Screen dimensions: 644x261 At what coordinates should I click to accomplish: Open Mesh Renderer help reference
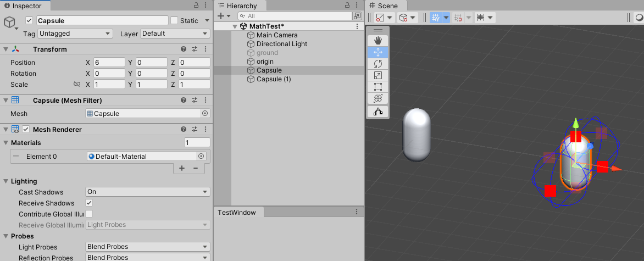point(184,130)
